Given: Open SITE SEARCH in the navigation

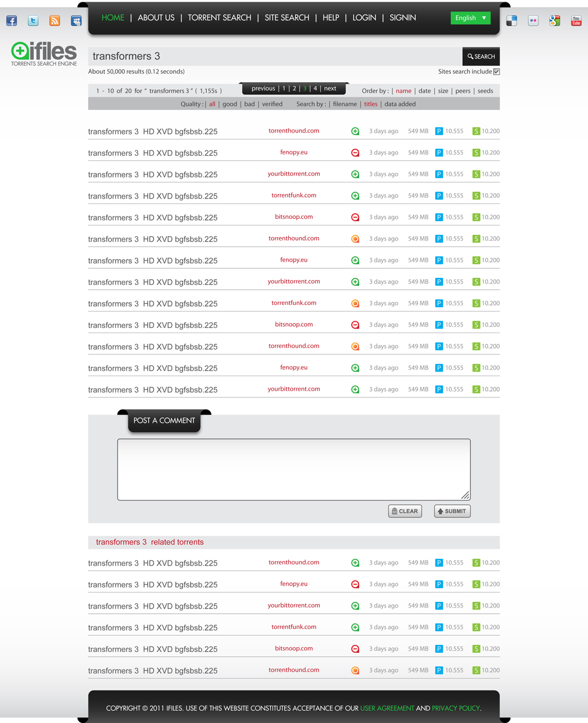Looking at the screenshot, I should [x=287, y=18].
